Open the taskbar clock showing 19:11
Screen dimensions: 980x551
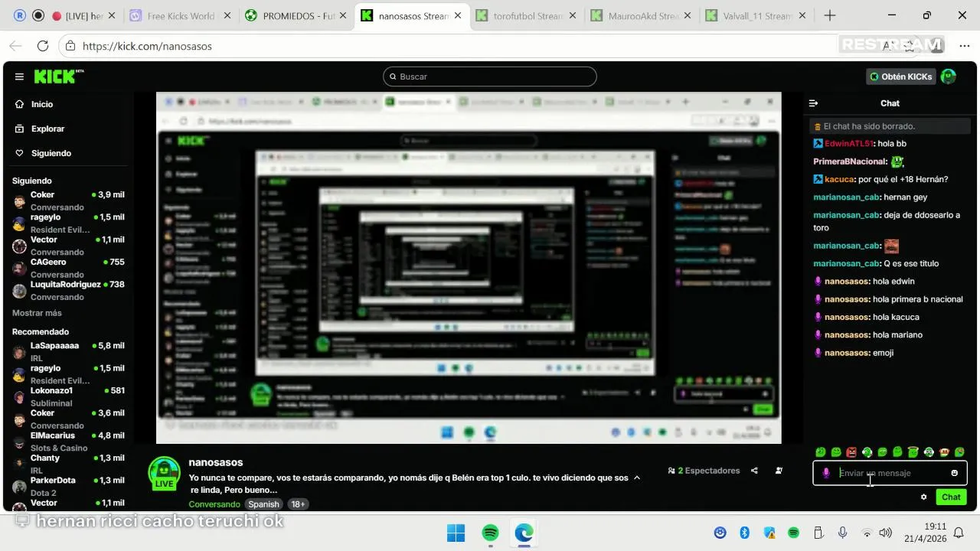pos(927,533)
